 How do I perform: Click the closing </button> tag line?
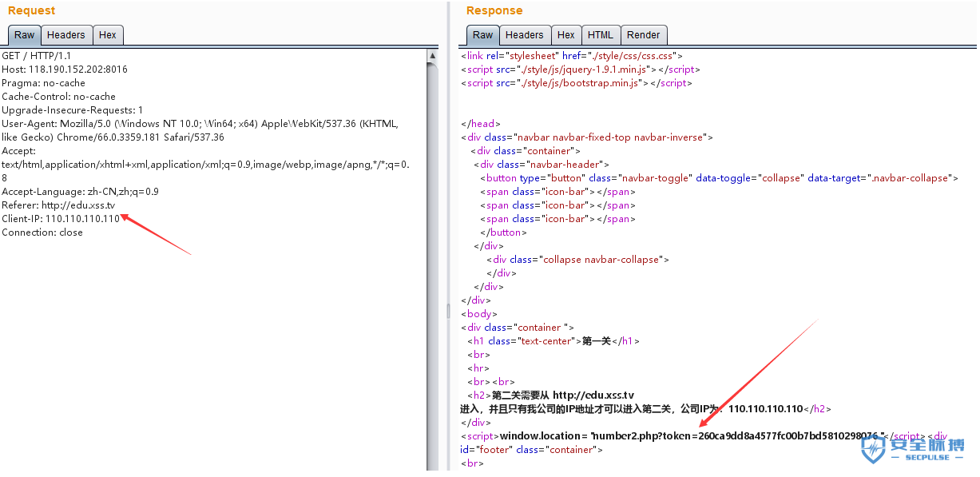(x=503, y=233)
